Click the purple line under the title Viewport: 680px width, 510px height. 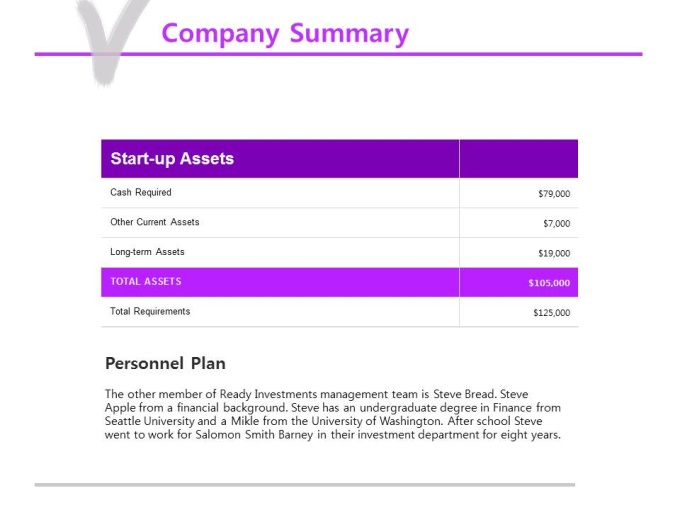(338, 54)
